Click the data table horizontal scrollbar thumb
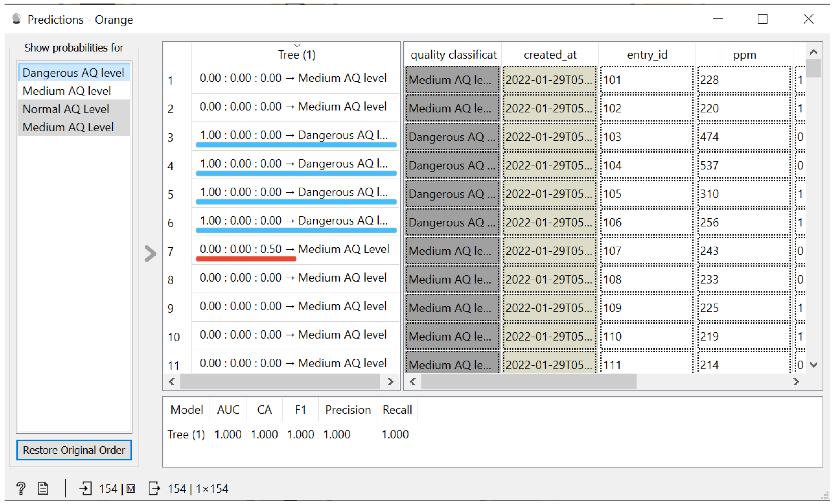832x504 pixels. click(x=528, y=381)
